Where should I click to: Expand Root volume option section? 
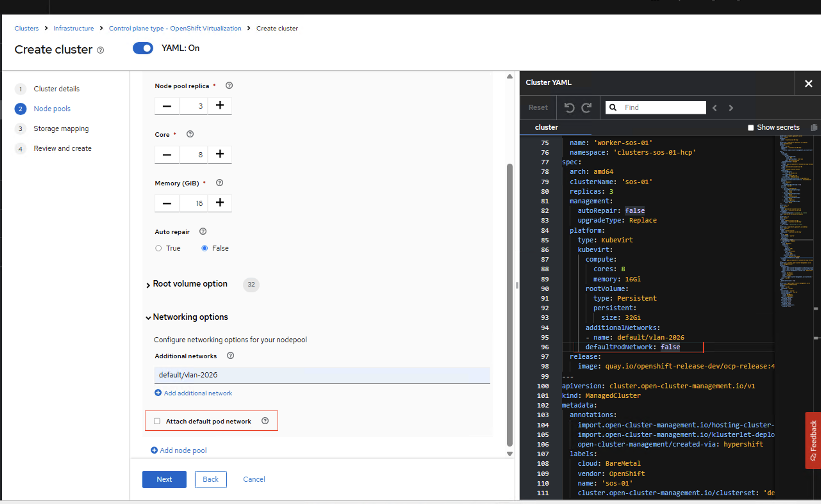point(190,284)
